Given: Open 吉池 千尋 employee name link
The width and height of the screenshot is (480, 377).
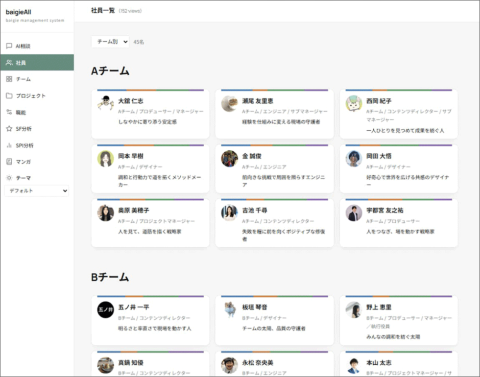Looking at the screenshot, I should pos(255,210).
